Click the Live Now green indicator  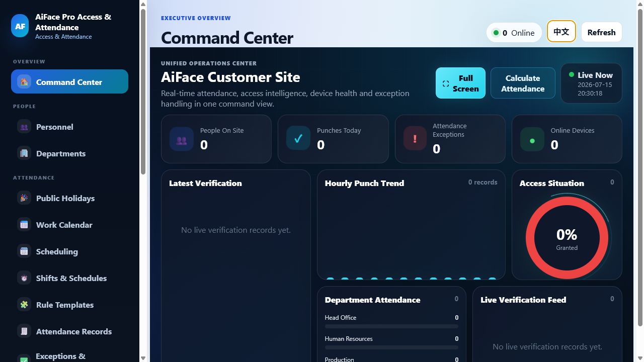[572, 75]
